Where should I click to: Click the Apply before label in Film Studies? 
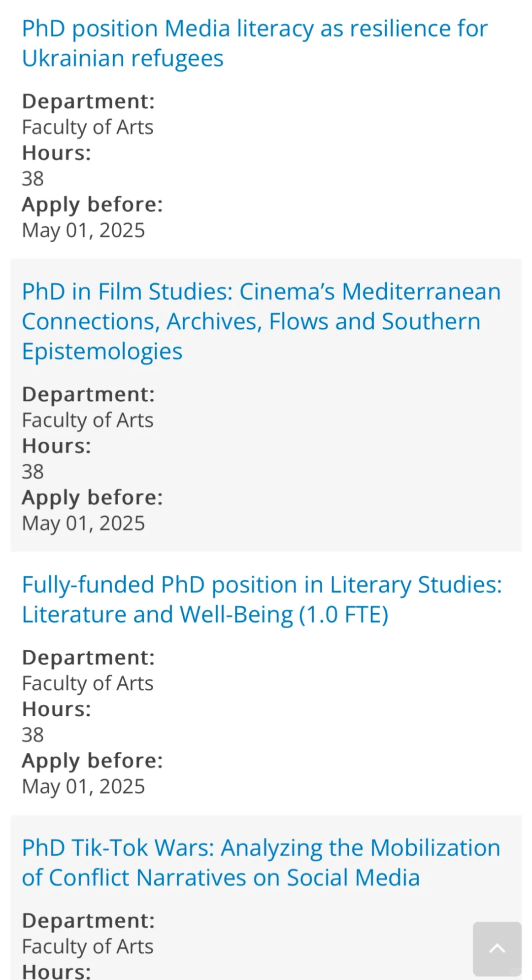92,497
